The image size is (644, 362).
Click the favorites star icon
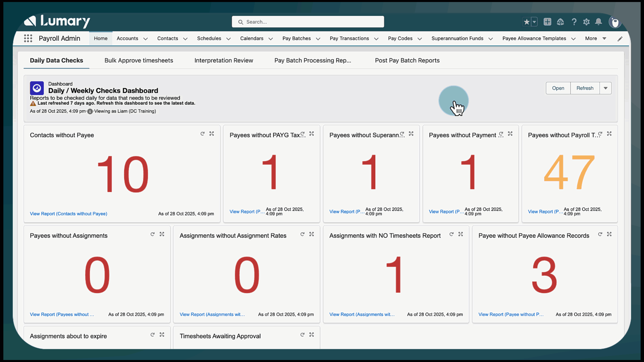(527, 21)
